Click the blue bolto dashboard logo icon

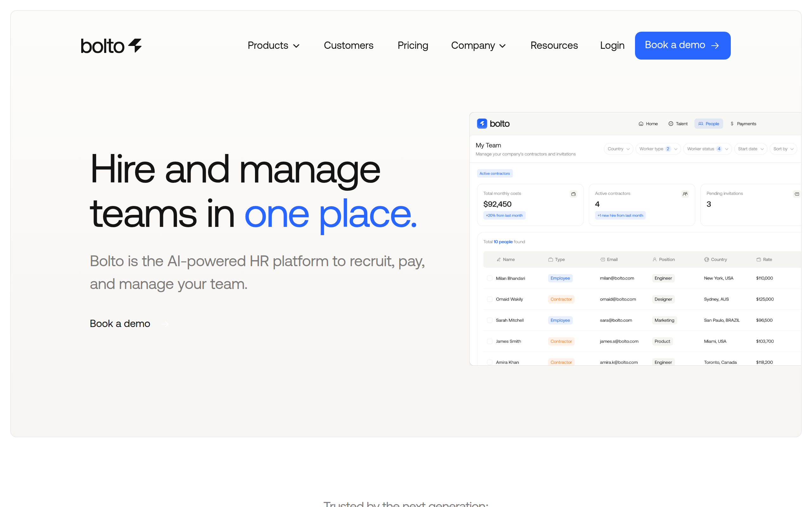point(482,124)
